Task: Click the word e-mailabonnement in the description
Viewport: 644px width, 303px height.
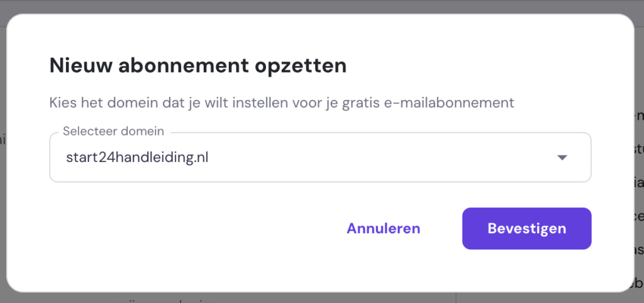Action: pyautogui.click(x=460, y=102)
